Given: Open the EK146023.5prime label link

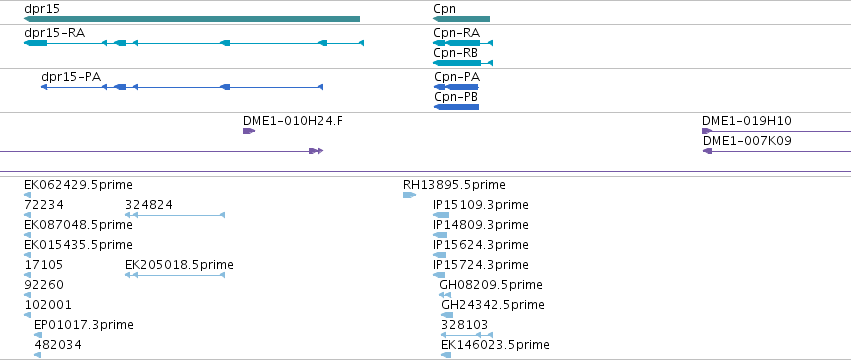Looking at the screenshot, I should tap(496, 345).
